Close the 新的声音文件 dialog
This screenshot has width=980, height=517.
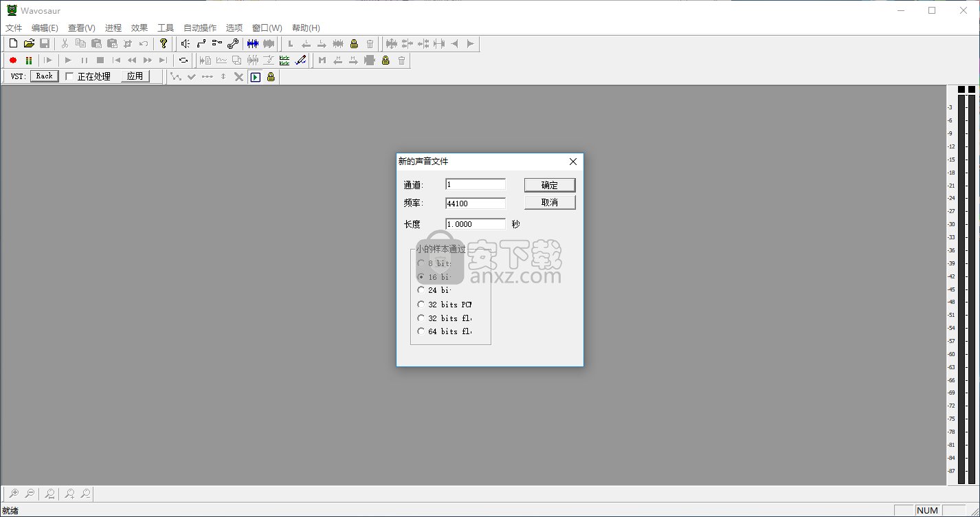pos(573,162)
